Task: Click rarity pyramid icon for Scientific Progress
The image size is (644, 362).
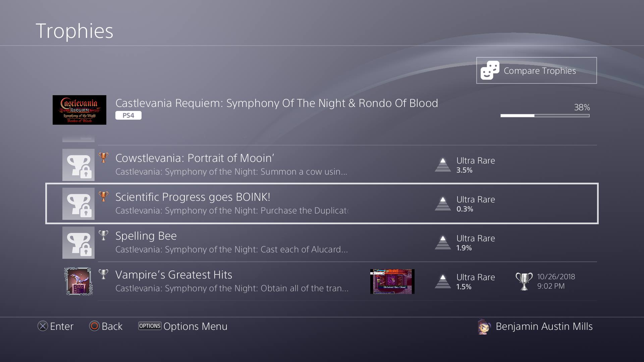Action: [443, 203]
